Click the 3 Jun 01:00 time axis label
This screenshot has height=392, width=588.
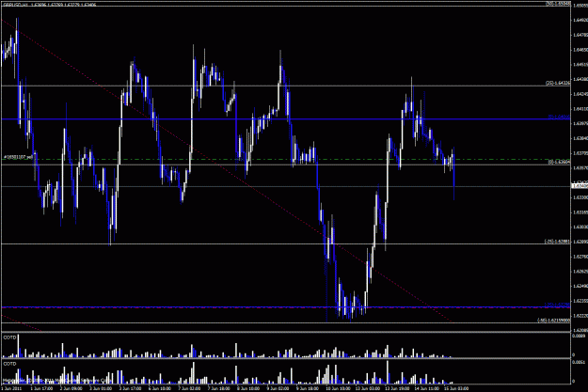[101, 388]
